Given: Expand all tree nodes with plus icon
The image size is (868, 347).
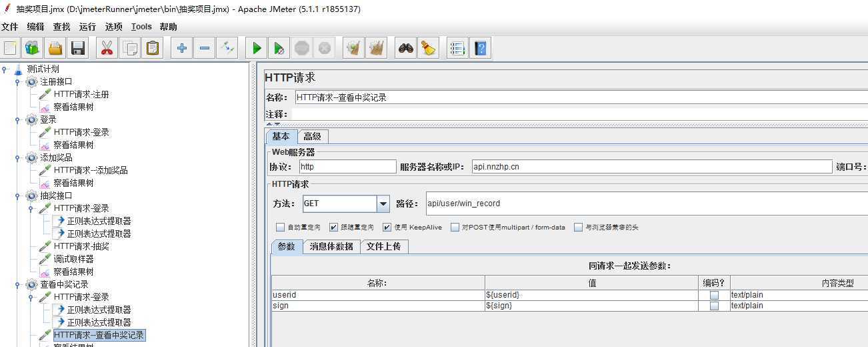Looking at the screenshot, I should click(181, 48).
